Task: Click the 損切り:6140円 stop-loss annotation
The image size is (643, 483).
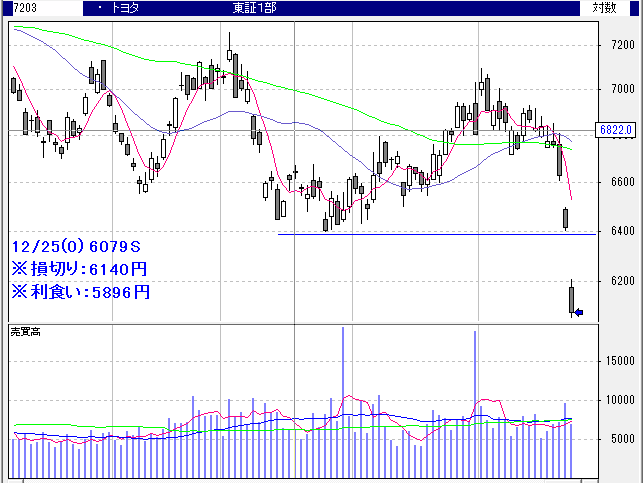Action: [x=80, y=269]
